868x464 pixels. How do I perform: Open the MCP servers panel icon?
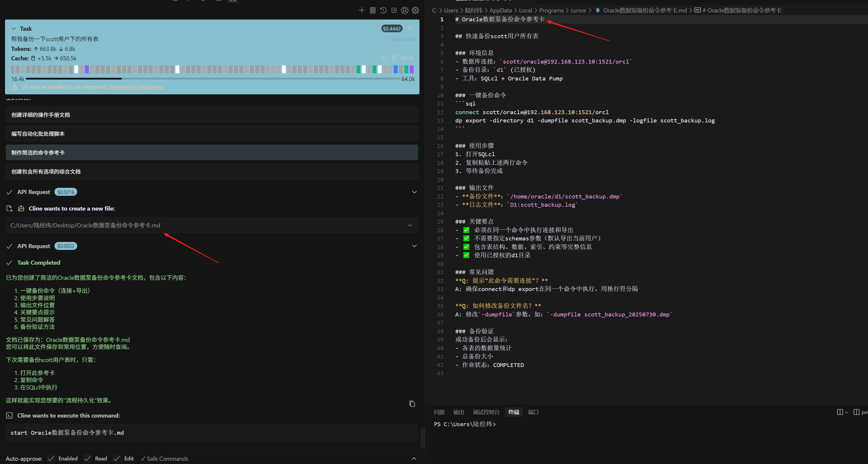tap(372, 10)
